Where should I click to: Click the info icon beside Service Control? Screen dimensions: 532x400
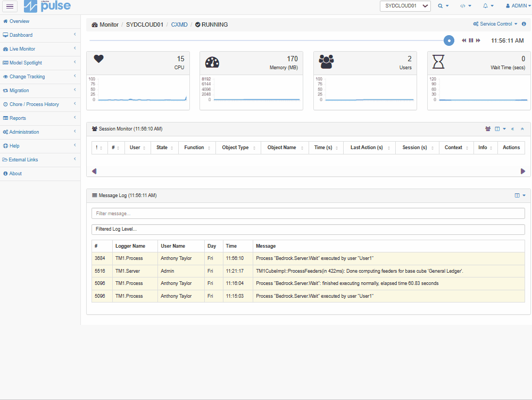point(524,24)
